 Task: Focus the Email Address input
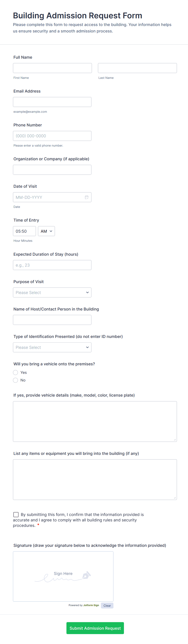(52, 102)
